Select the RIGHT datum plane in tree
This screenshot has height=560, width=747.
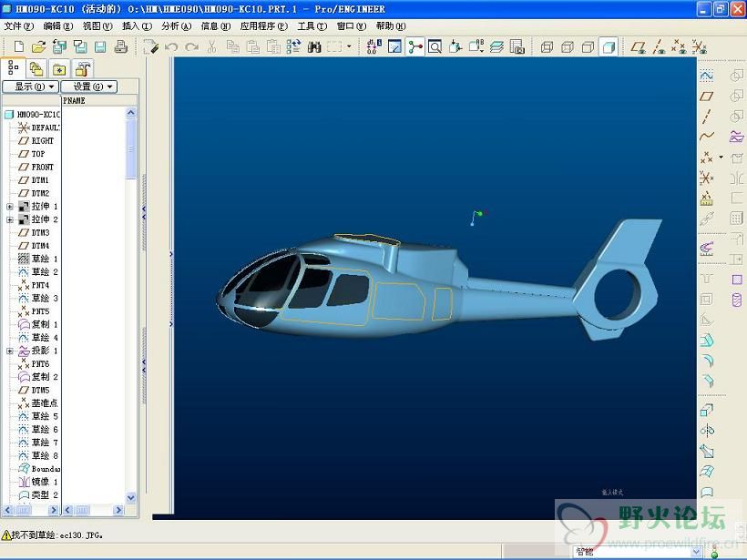tap(36, 141)
